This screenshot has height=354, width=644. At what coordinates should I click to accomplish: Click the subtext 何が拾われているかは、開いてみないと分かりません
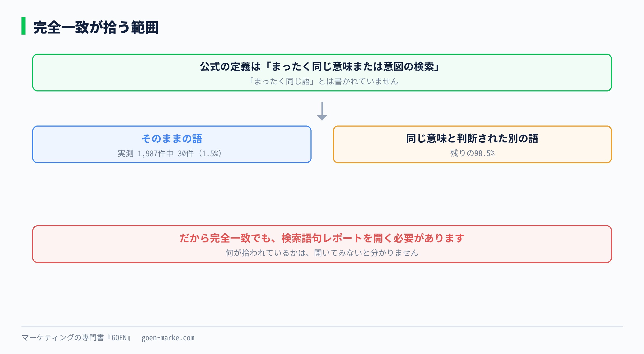pos(322,253)
